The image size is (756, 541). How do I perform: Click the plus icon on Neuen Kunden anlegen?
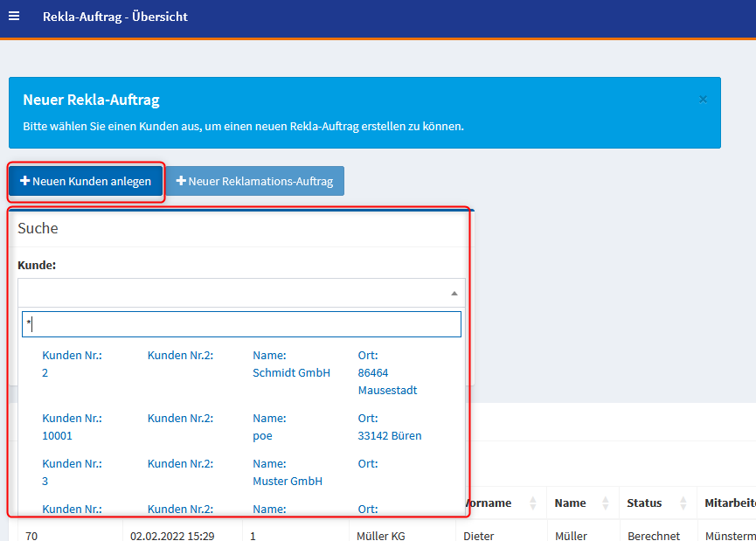24,182
